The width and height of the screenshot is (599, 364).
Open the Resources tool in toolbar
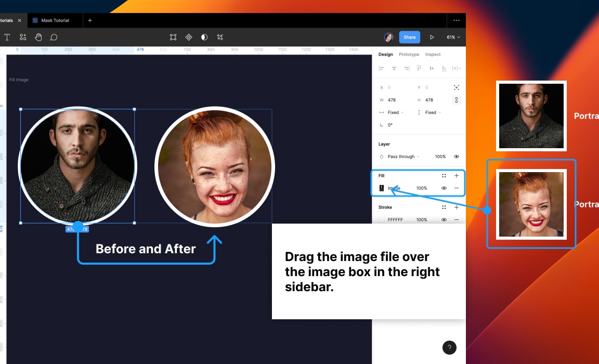(x=23, y=37)
